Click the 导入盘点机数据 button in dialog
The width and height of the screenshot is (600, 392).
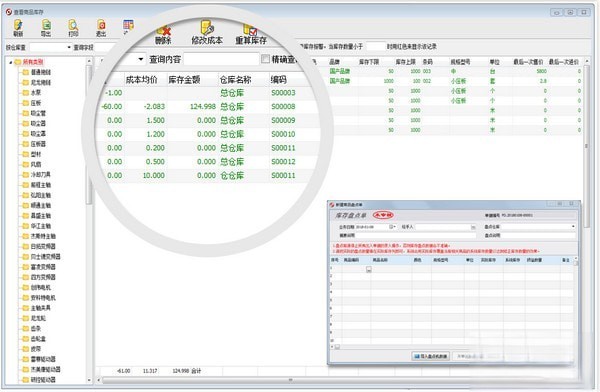click(x=431, y=356)
